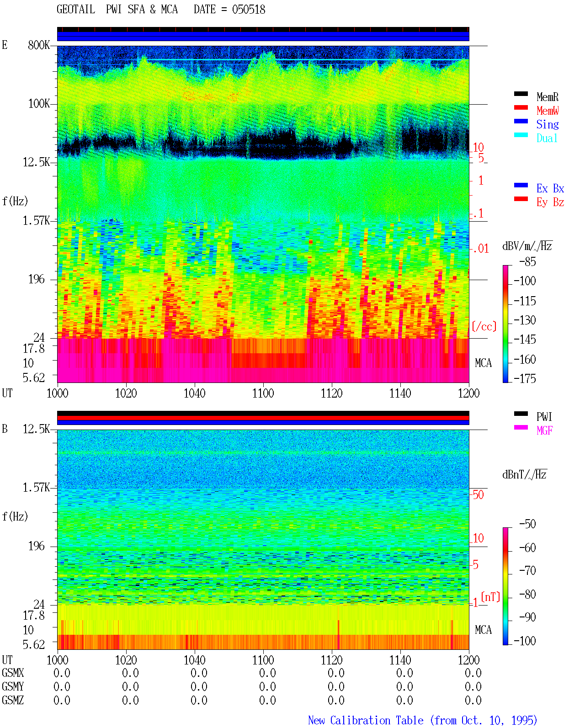Image resolution: width=585 pixels, height=728 pixels.
Task: Click the red Ey Bz legend swatch
Action: (521, 199)
